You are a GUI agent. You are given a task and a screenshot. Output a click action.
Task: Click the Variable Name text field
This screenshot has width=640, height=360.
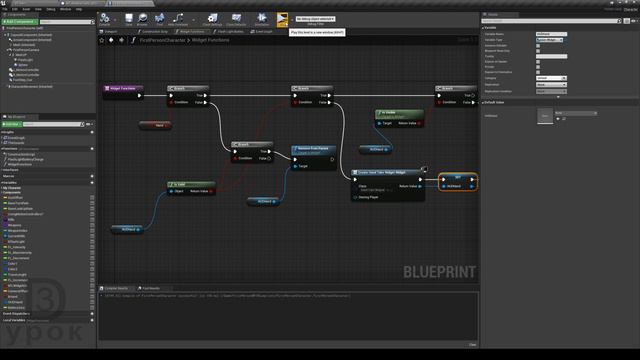[x=551, y=34]
